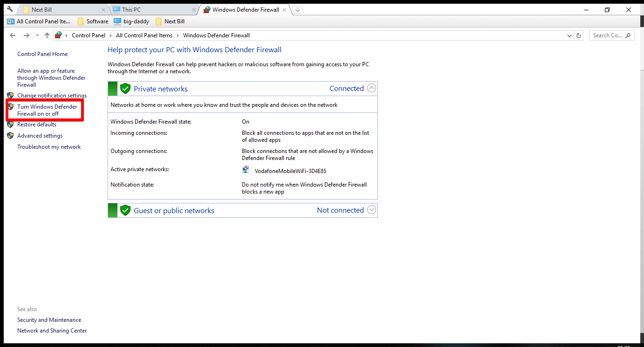Click the shield icon next to Restore defaults
This screenshot has width=644, height=347.
click(x=11, y=124)
